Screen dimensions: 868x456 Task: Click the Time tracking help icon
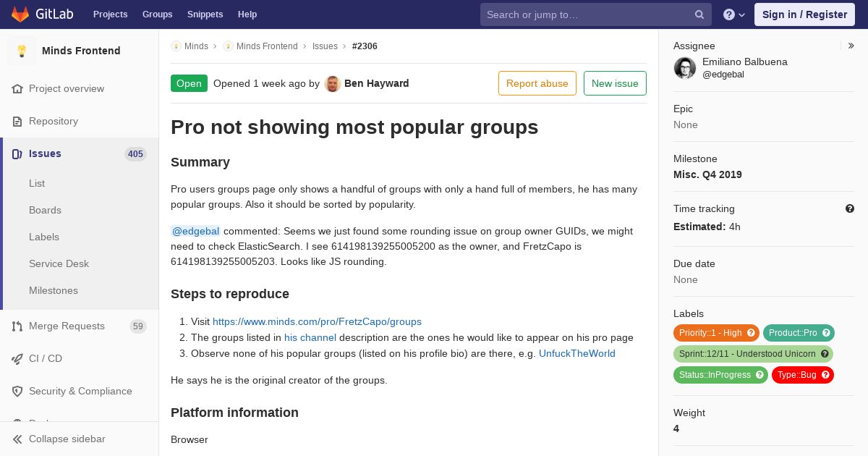click(x=850, y=208)
